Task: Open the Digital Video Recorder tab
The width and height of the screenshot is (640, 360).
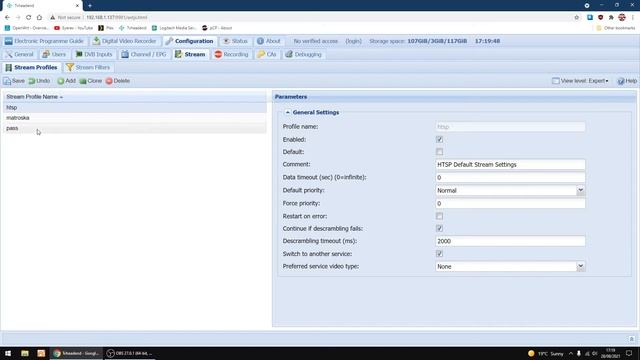Action: click(x=124, y=41)
